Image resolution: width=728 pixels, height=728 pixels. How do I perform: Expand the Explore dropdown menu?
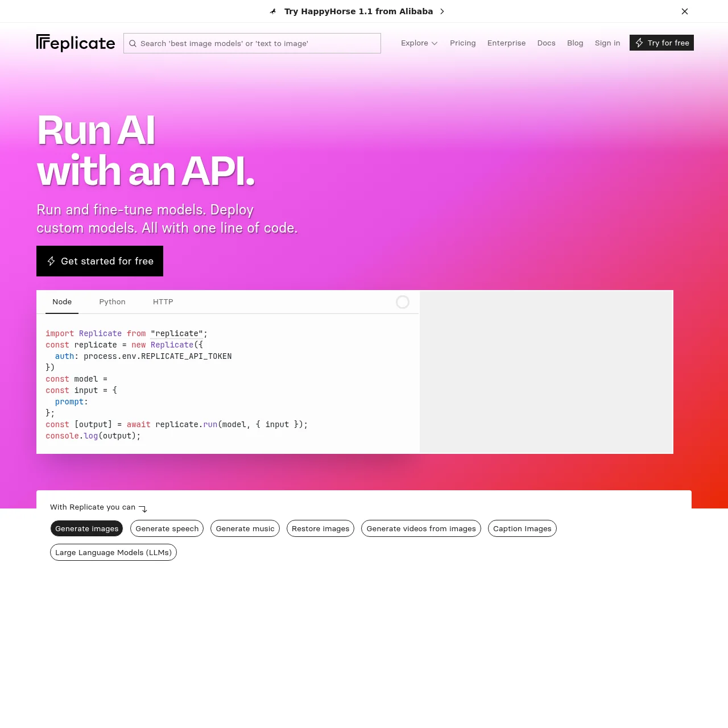tap(419, 43)
